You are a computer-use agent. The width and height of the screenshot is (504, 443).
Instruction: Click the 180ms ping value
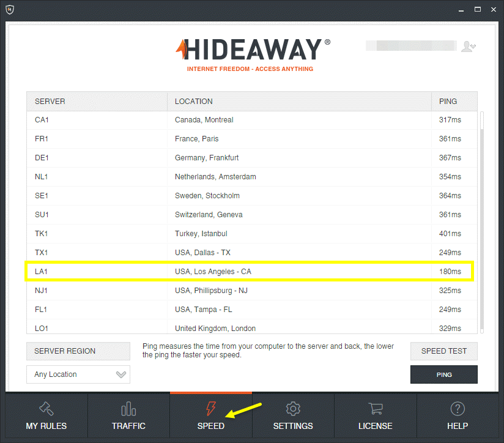tap(450, 272)
